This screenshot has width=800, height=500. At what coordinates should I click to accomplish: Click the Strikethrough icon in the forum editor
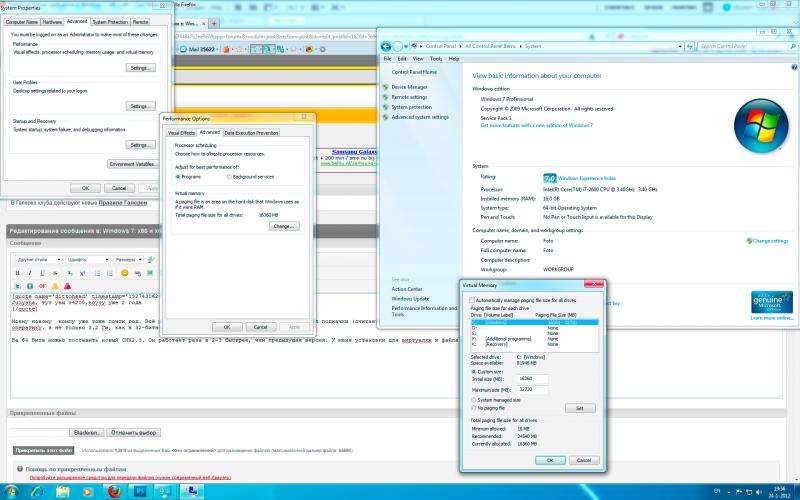point(55,273)
